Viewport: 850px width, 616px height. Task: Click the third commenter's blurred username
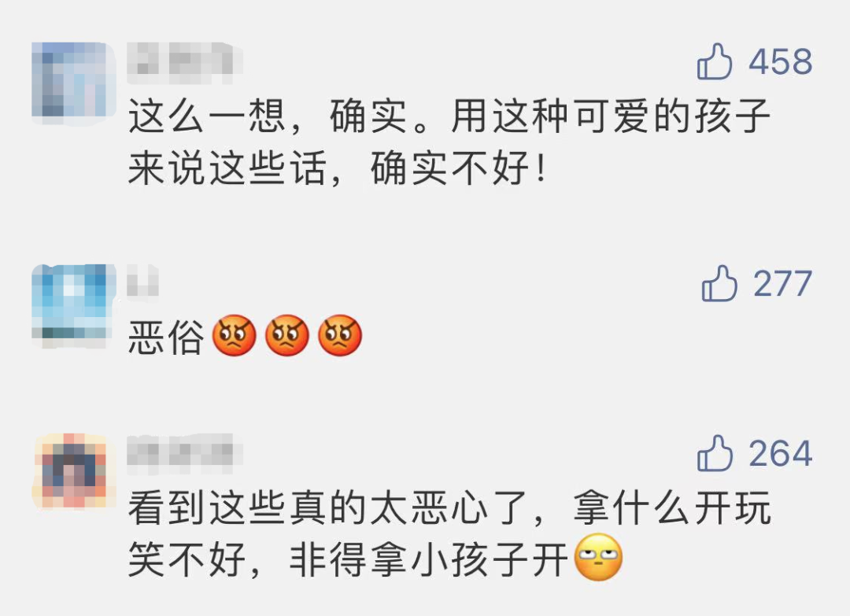(184, 450)
